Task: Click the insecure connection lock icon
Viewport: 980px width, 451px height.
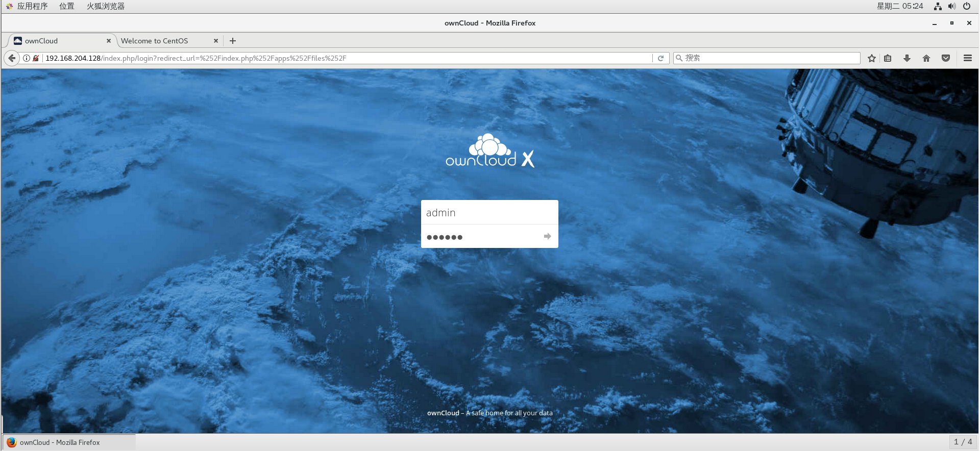Action: coord(36,58)
